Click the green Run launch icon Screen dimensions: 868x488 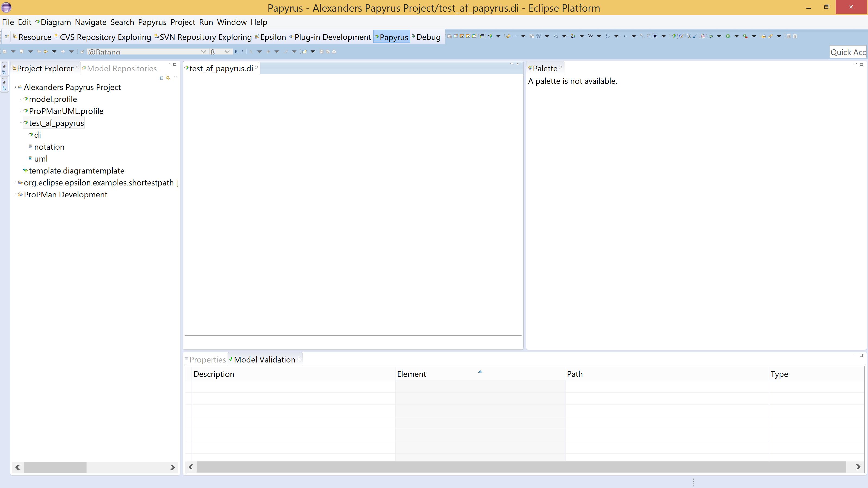tap(728, 36)
